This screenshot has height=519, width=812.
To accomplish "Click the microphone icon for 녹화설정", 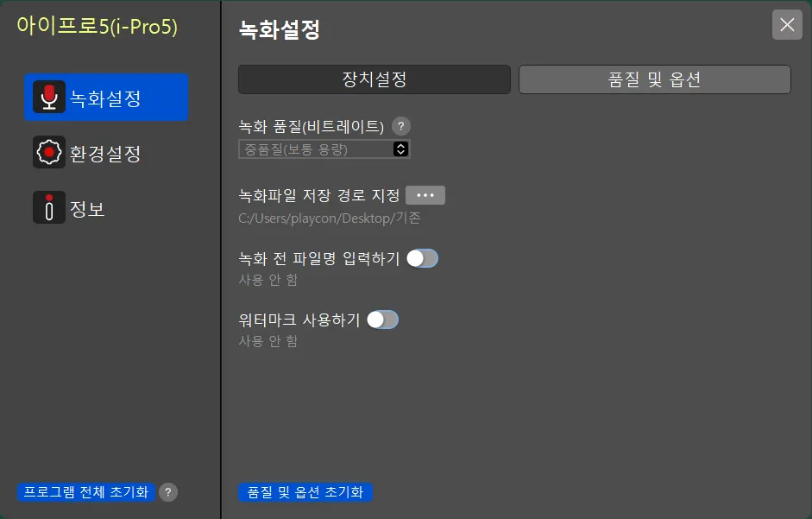I will [49, 98].
